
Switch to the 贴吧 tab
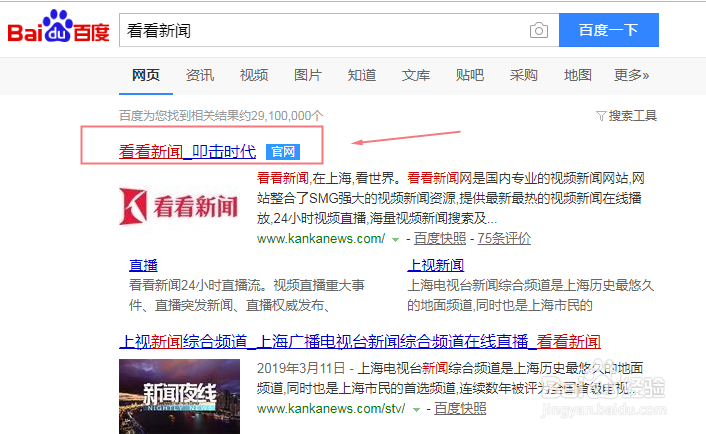pos(470,75)
